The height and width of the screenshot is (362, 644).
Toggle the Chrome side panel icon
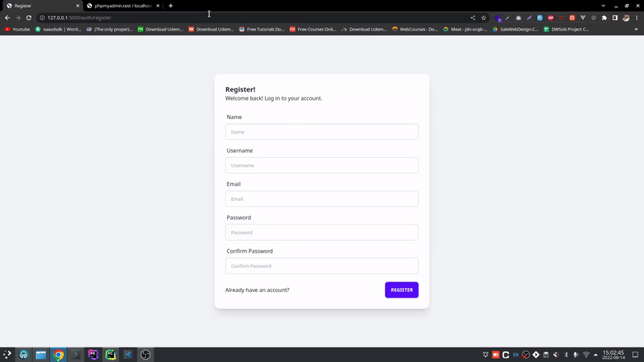(615, 18)
